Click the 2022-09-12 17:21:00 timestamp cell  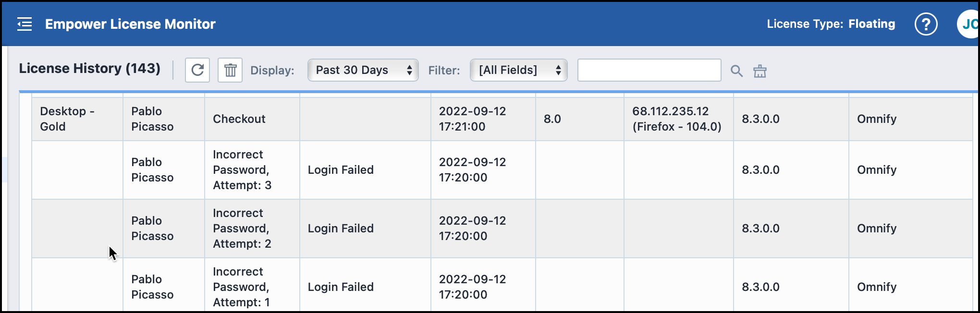[x=473, y=119]
